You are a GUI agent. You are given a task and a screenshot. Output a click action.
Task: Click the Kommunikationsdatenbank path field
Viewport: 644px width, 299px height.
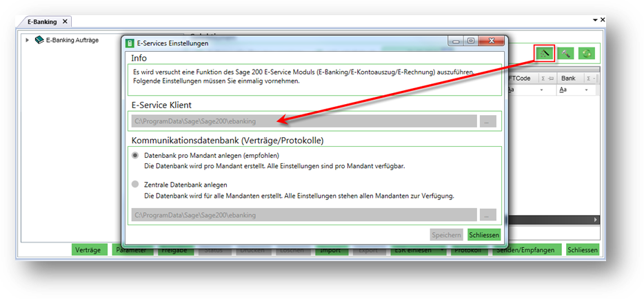coord(304,215)
